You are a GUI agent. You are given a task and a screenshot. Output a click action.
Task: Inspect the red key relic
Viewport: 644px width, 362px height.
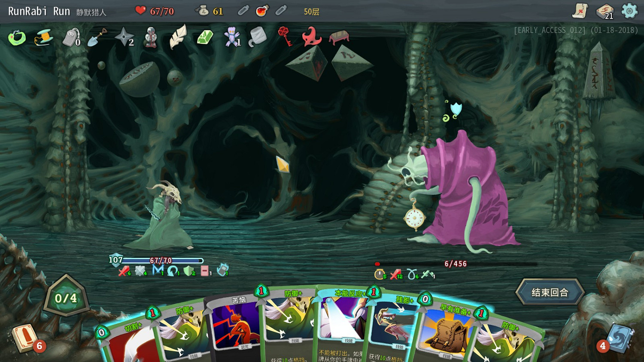point(285,36)
